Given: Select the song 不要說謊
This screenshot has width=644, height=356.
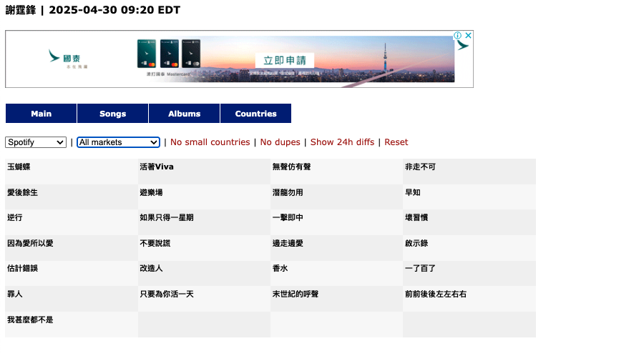Looking at the screenshot, I should click(x=155, y=243).
